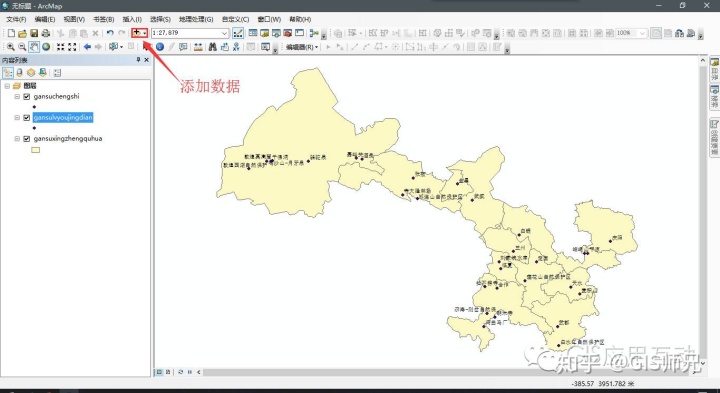Select the Pan hand tool
720x393 pixels.
coord(34,47)
